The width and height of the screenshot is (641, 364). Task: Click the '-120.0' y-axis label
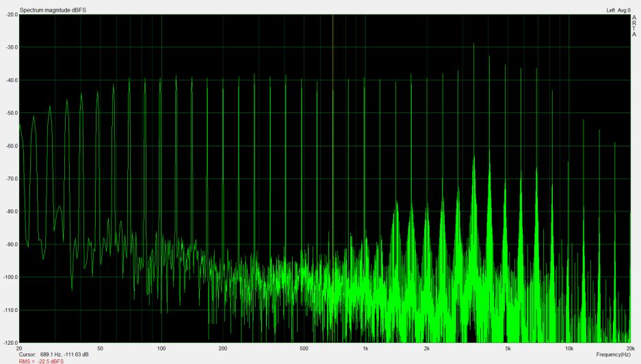11,343
